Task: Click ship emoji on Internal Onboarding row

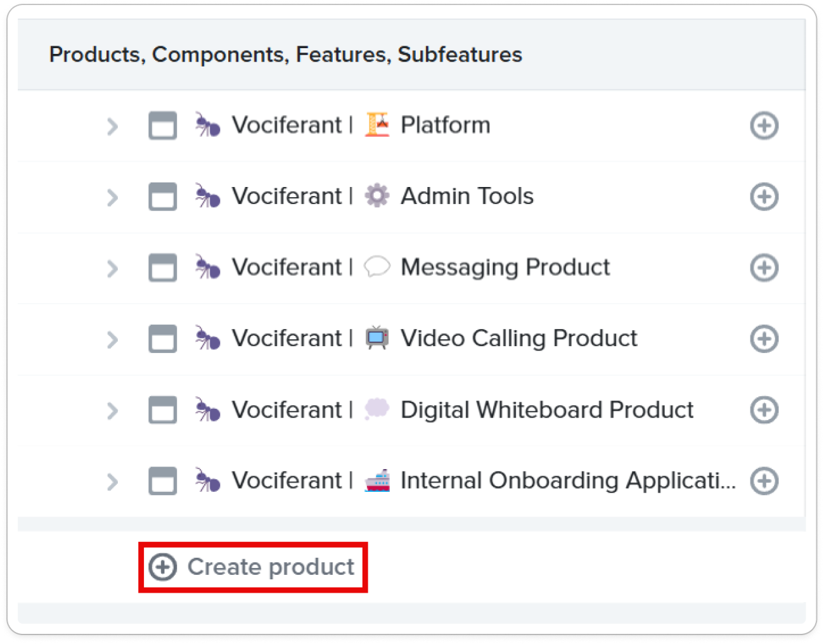Action: coord(377,480)
